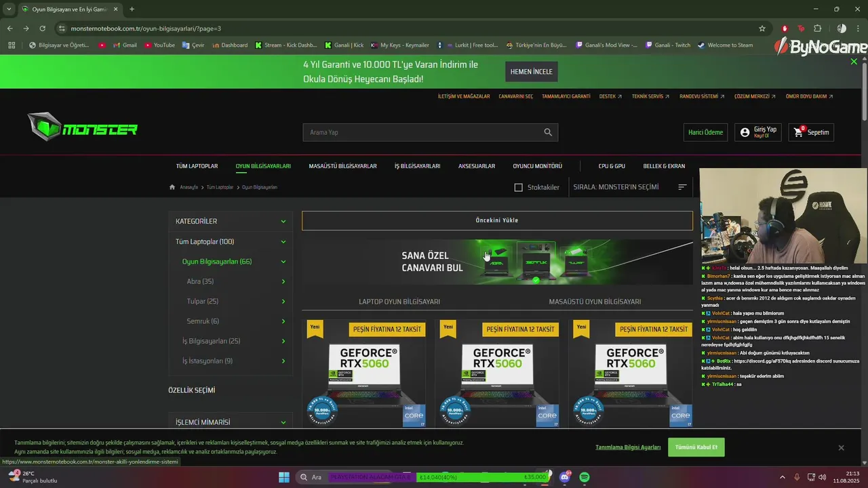The width and height of the screenshot is (868, 488).
Task: Switch to LAPTOP OYUN BİLGİSAYARI tab
Action: 399,302
